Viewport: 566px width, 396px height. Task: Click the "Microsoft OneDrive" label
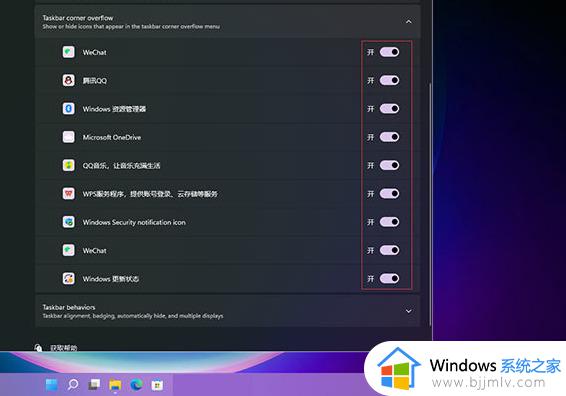coord(112,137)
